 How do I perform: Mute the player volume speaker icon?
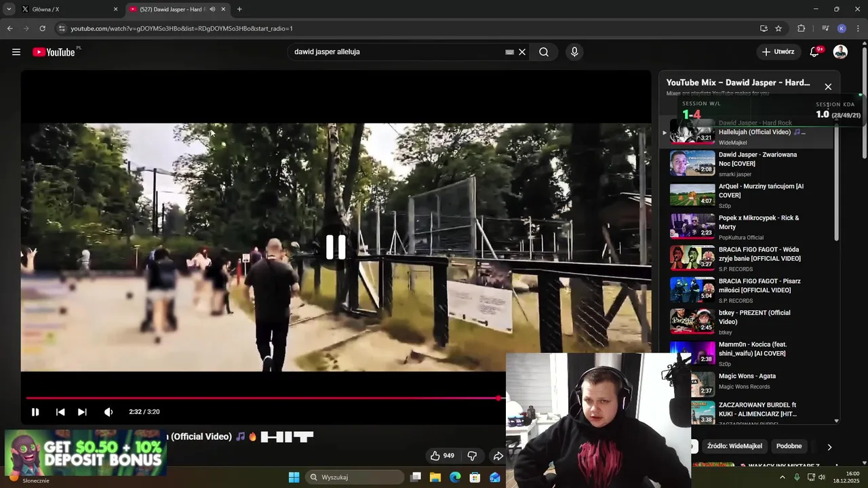(x=108, y=412)
